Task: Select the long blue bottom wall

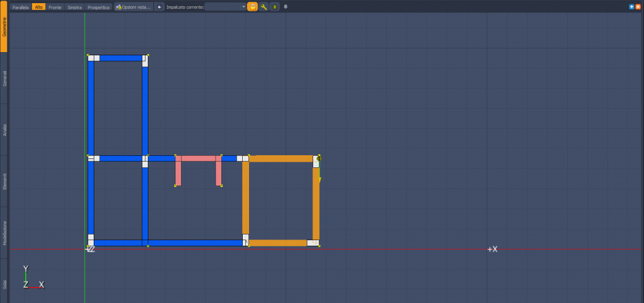Action: click(x=169, y=243)
